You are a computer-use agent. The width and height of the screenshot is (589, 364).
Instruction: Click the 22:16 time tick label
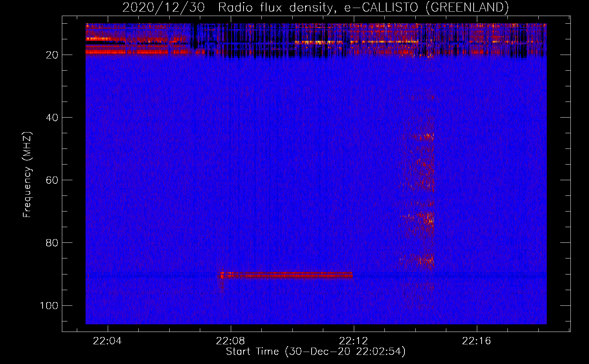[477, 341]
